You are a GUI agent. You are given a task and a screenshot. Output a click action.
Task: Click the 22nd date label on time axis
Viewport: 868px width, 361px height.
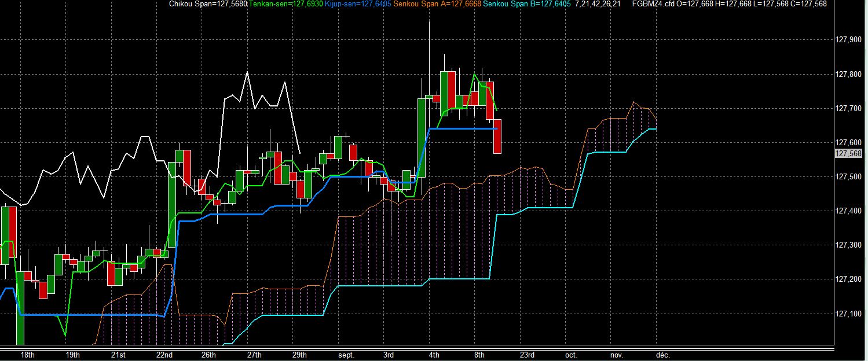164,355
